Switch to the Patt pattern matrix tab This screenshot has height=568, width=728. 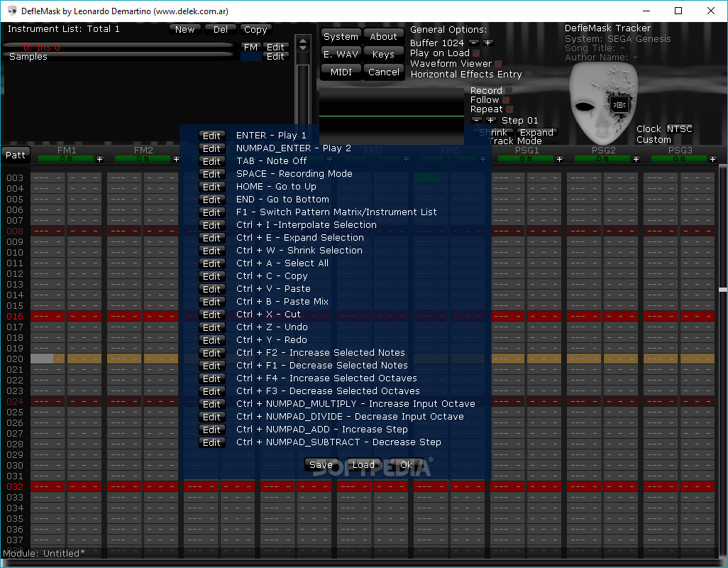[16, 155]
